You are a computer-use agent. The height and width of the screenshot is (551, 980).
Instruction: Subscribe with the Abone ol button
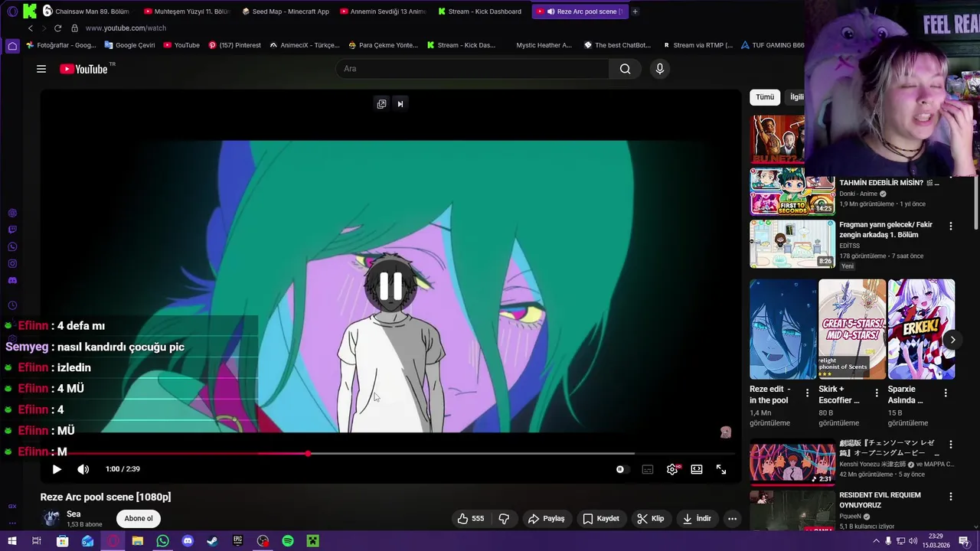click(x=139, y=518)
